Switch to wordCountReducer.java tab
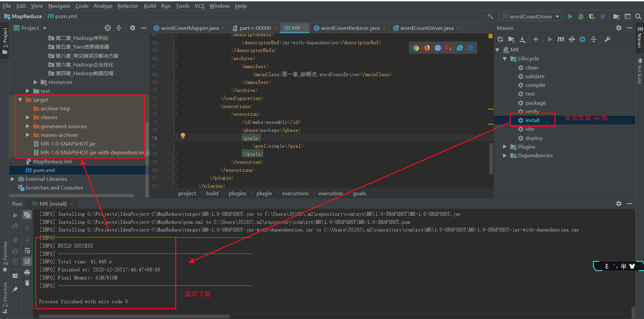 point(350,28)
